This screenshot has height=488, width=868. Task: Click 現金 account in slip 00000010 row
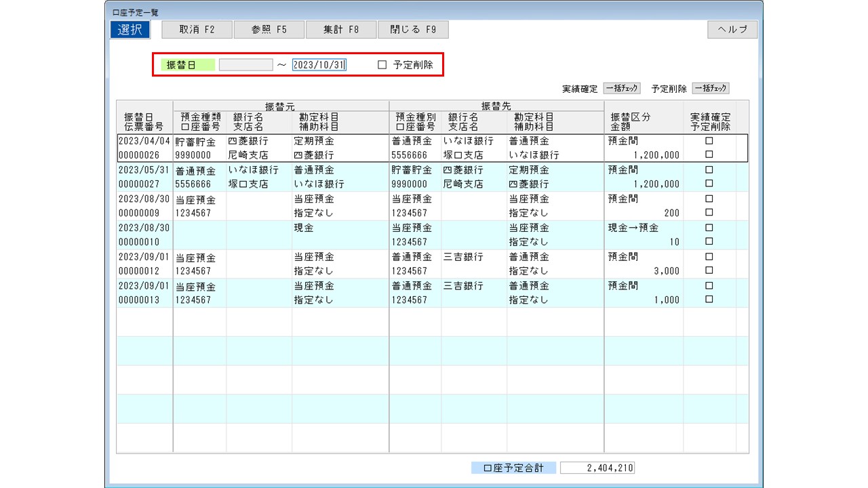click(304, 228)
